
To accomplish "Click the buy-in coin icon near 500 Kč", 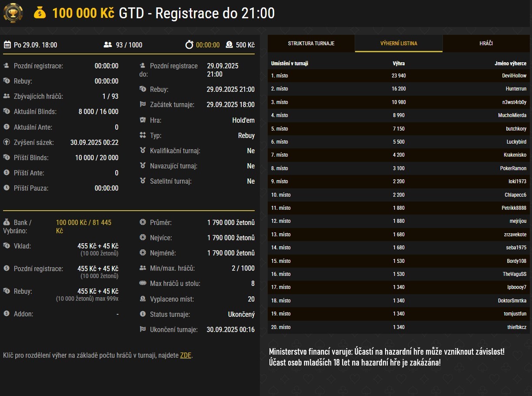I will click(229, 45).
